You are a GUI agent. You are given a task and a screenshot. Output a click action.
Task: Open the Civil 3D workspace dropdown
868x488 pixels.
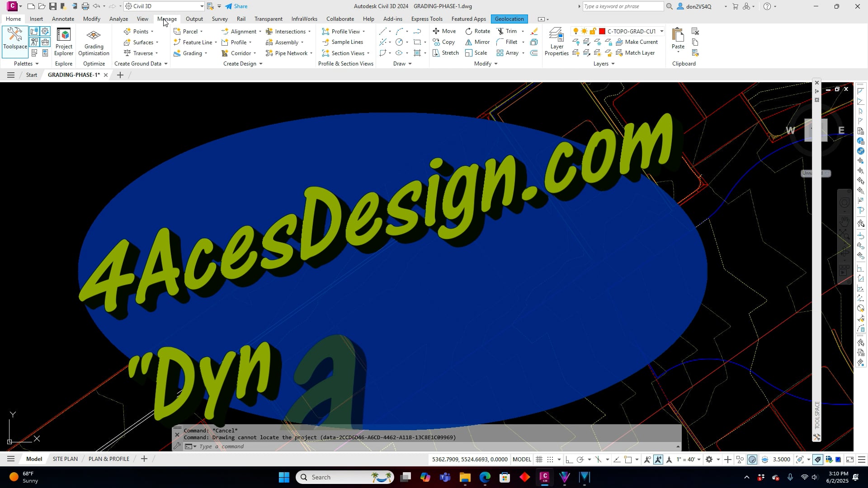165,6
